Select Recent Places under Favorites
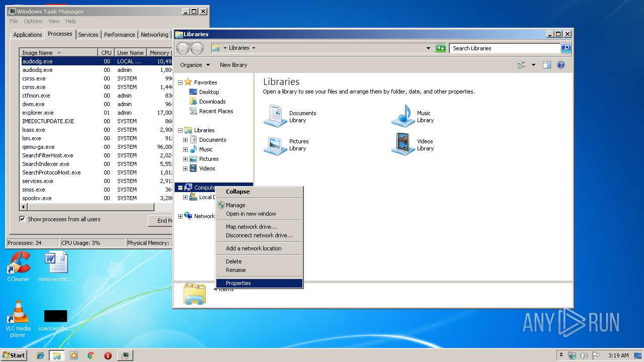644x362 pixels. (216, 111)
